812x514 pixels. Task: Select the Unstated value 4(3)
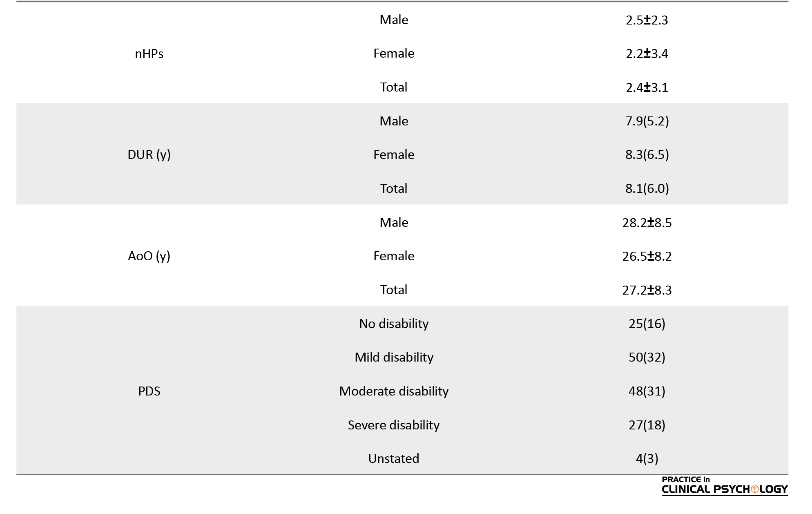click(x=647, y=458)
